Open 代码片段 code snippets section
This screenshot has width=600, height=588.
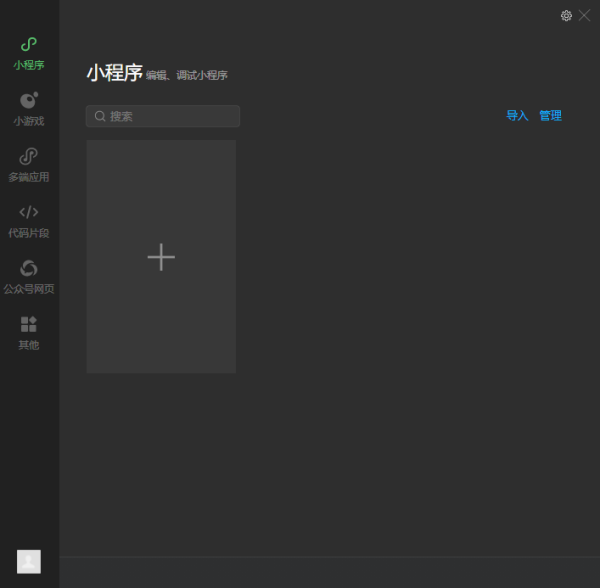point(29,222)
